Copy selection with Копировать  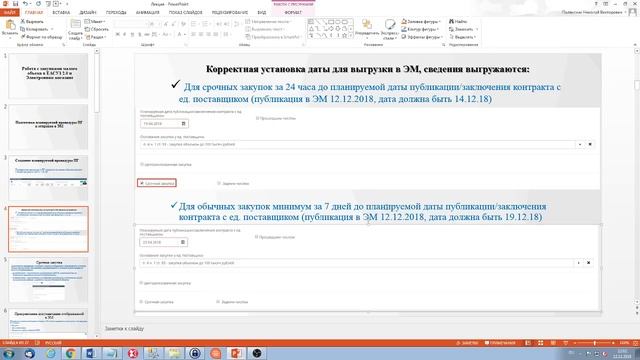(x=35, y=29)
